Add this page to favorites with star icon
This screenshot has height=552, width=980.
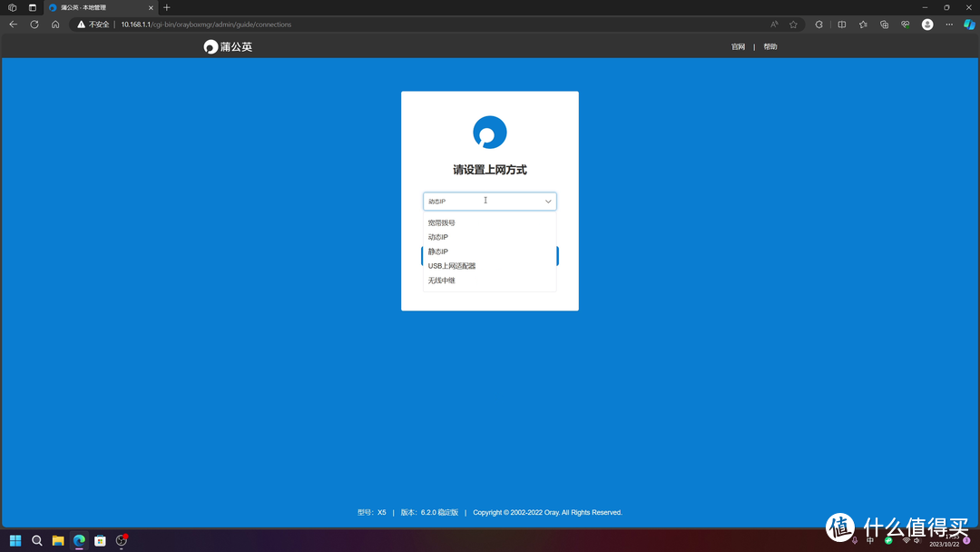793,25
